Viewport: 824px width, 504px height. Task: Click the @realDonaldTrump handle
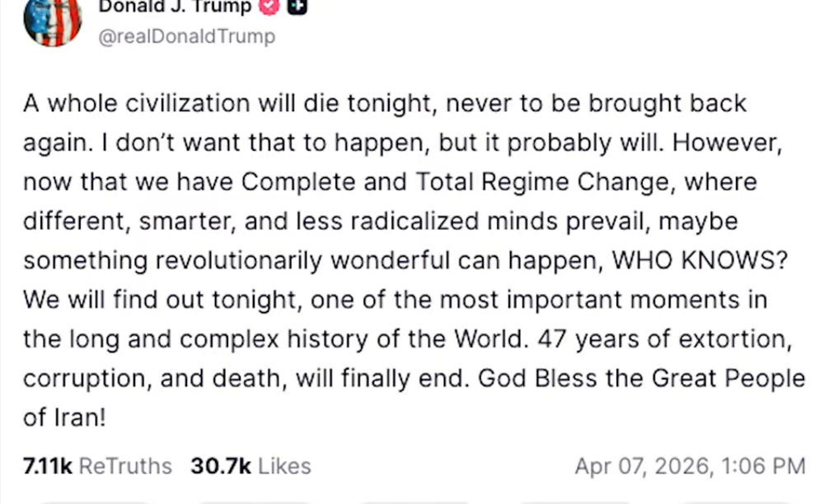(x=187, y=36)
